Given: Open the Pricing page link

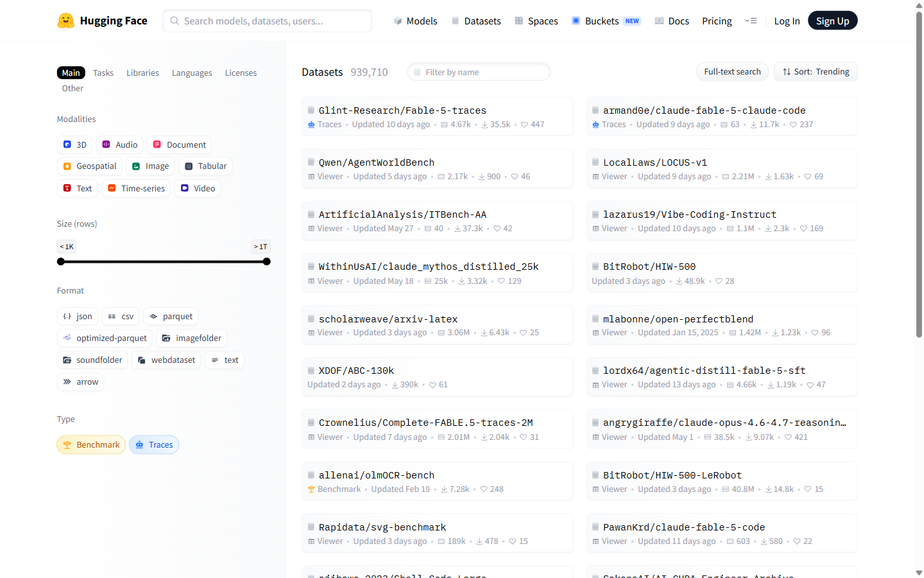Looking at the screenshot, I should [x=717, y=21].
